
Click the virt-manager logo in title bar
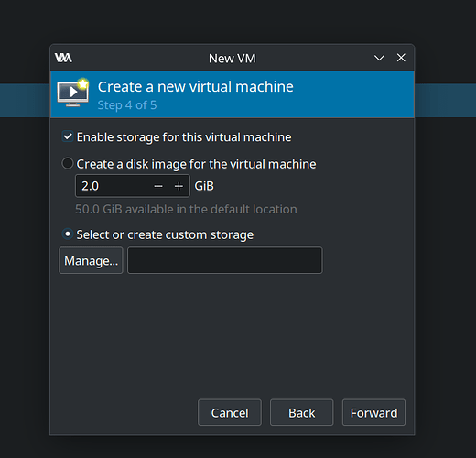(x=63, y=58)
